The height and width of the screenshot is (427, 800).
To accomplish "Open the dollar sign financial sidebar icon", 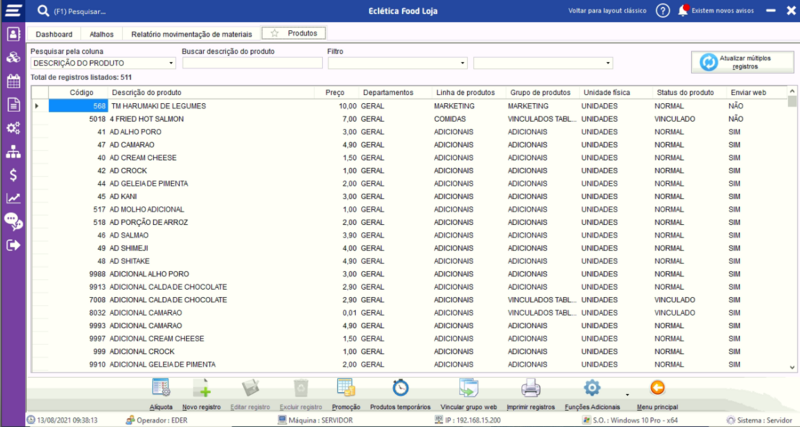I will point(13,175).
